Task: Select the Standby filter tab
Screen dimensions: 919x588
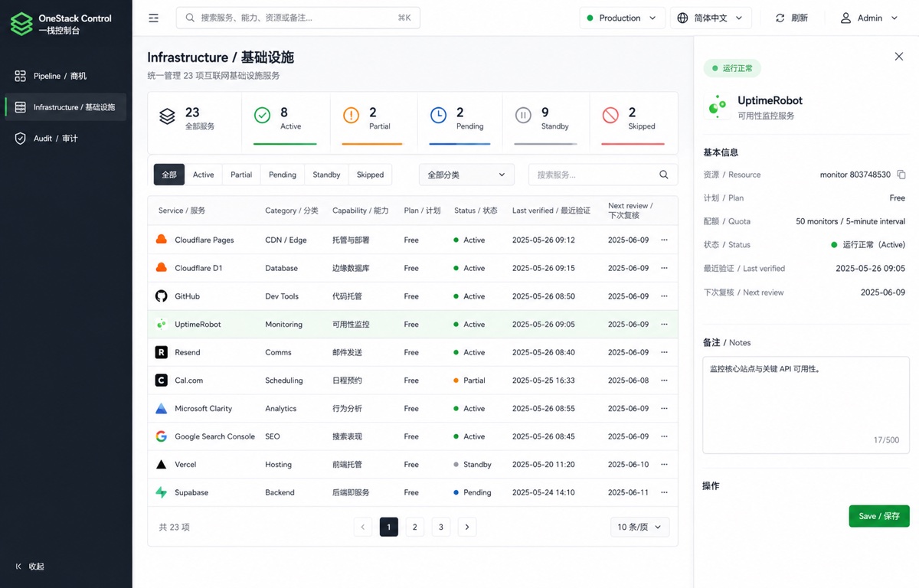Action: click(326, 175)
